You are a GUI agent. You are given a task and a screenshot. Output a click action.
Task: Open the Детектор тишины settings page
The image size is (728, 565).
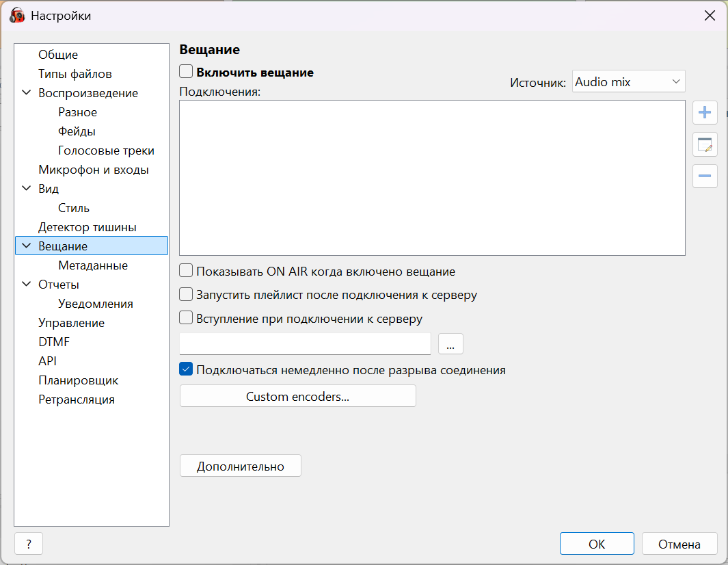tap(87, 227)
